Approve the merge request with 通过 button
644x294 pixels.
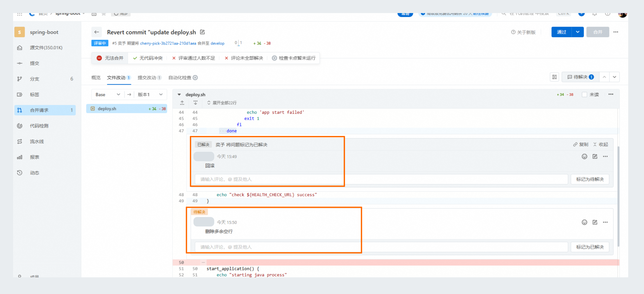click(x=561, y=32)
